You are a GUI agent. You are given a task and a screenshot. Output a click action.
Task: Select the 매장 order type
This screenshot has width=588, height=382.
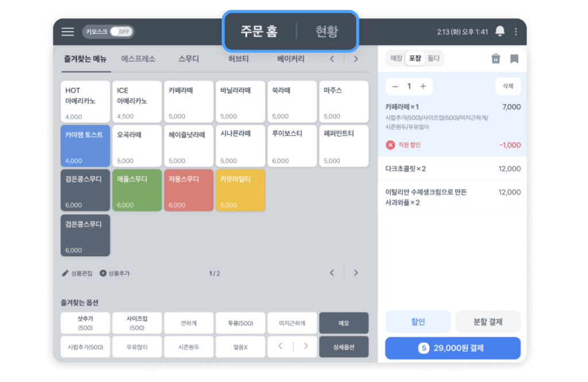[397, 58]
